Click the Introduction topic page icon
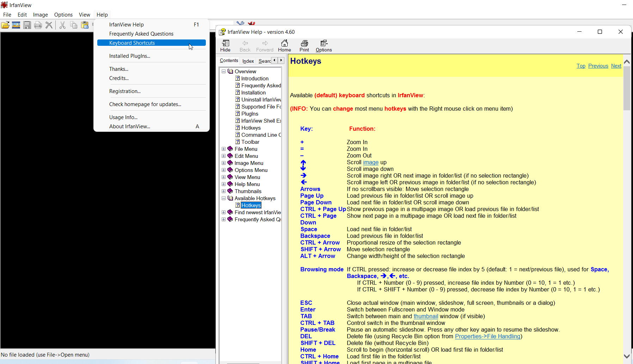The height and width of the screenshot is (364, 633). (x=238, y=78)
